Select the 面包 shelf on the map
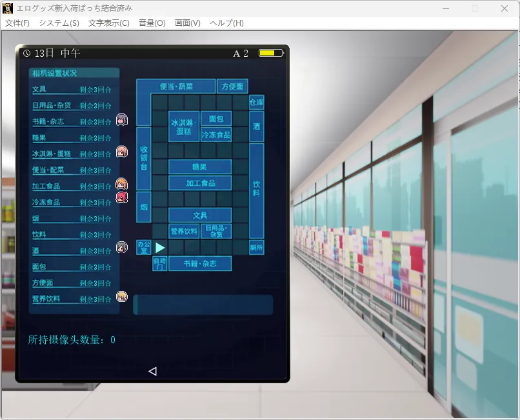Image resolution: width=520 pixels, height=420 pixels. click(216, 119)
